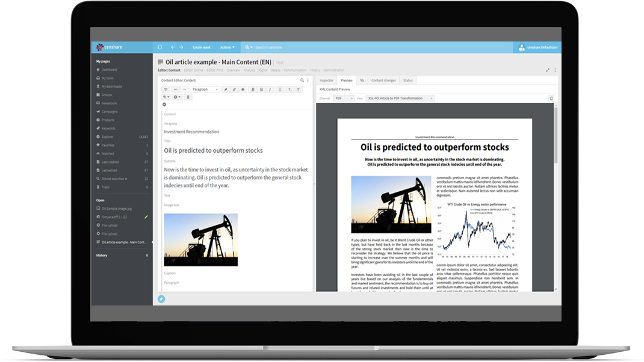
Task: Click the insert link icon in editor toolbar
Action: pyautogui.click(x=234, y=90)
